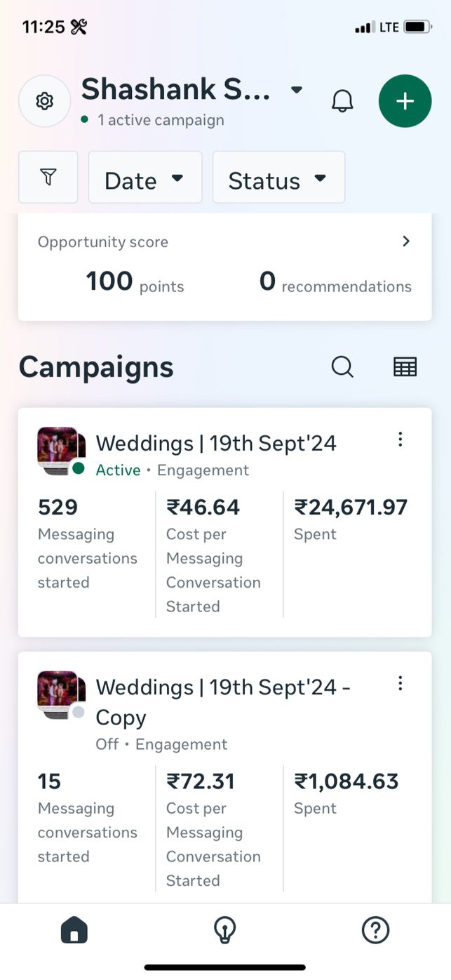Search campaigns with magnifier icon
The height and width of the screenshot is (980, 451).
(x=342, y=366)
